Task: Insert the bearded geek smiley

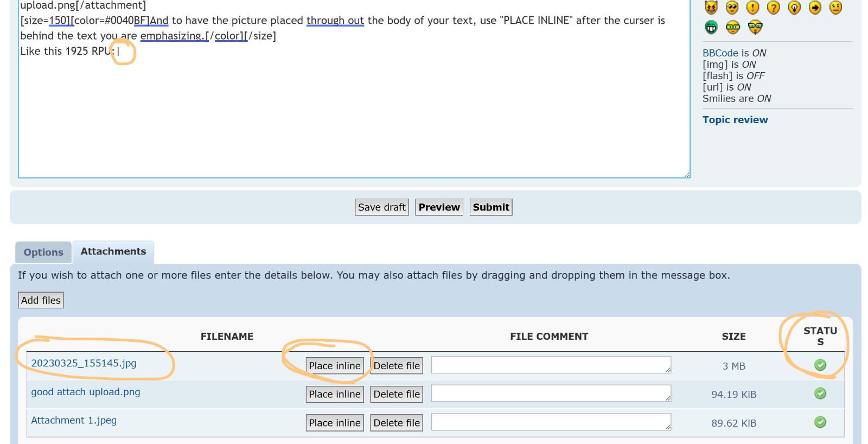Action: (x=755, y=27)
